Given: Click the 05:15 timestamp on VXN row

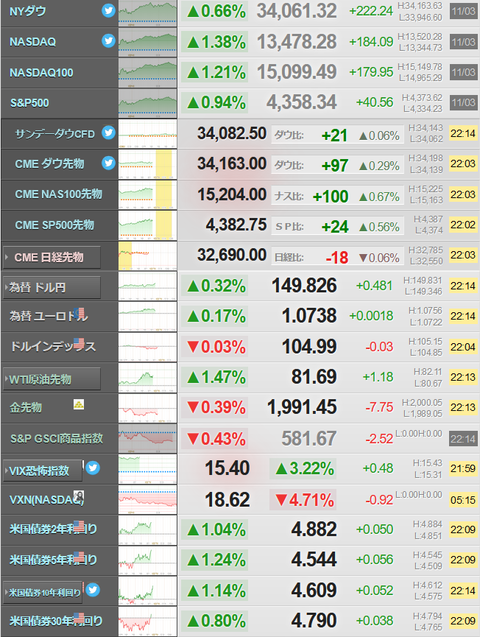Looking at the screenshot, I should click(463, 500).
